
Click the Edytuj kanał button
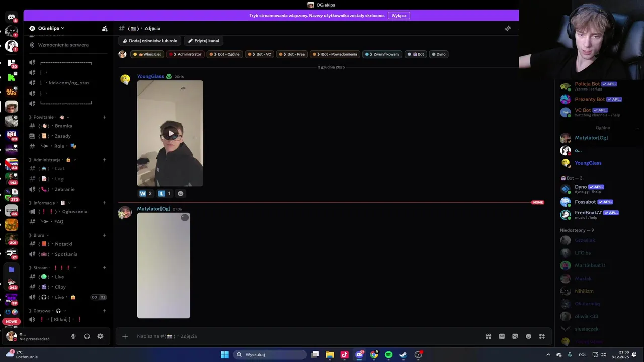point(204,41)
